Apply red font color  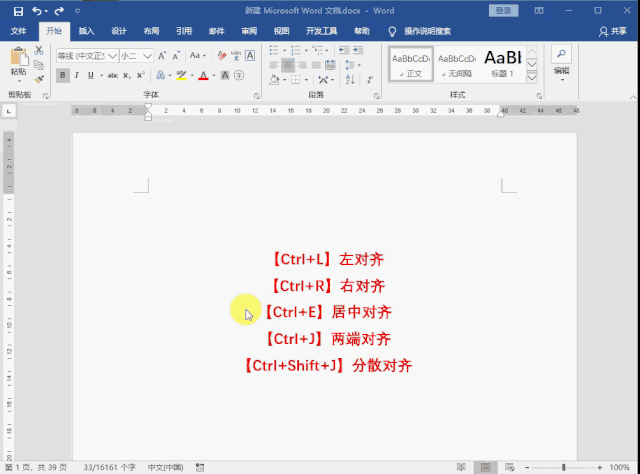click(203, 75)
